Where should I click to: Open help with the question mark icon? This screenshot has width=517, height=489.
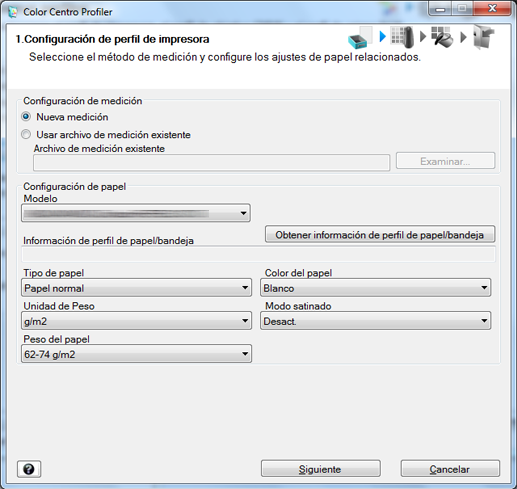tap(29, 469)
